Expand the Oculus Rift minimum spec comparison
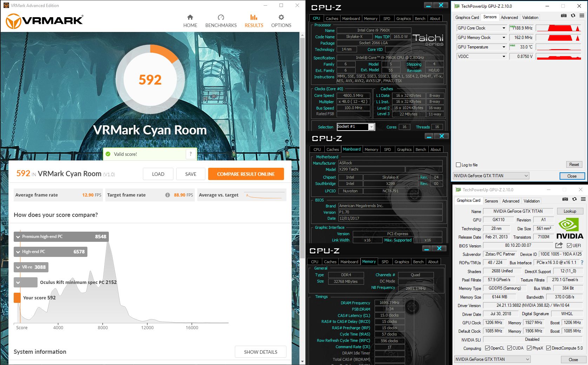 coord(26,282)
